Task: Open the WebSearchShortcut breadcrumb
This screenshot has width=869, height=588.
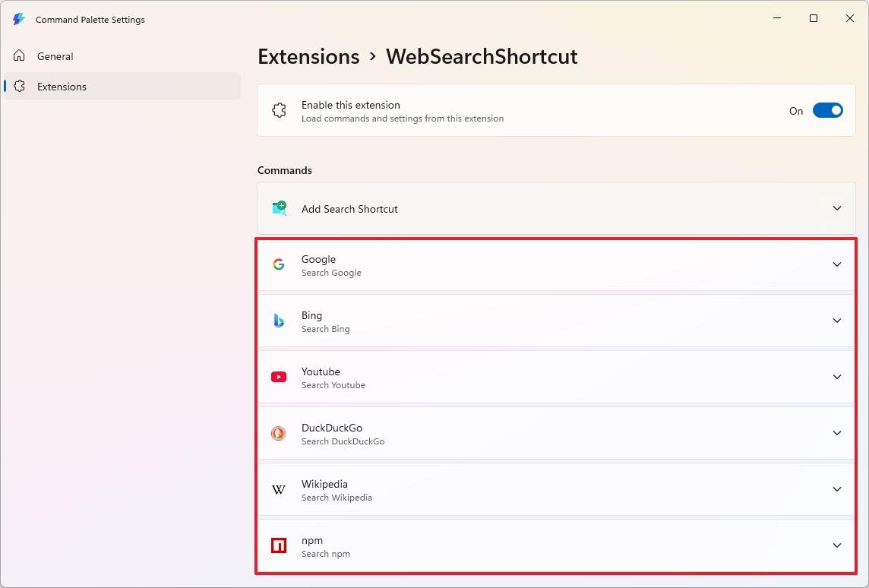Action: pyautogui.click(x=482, y=56)
